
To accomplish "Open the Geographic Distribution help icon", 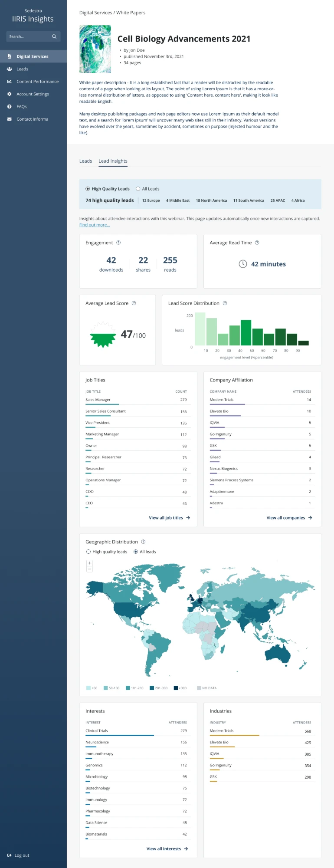I will [x=143, y=542].
